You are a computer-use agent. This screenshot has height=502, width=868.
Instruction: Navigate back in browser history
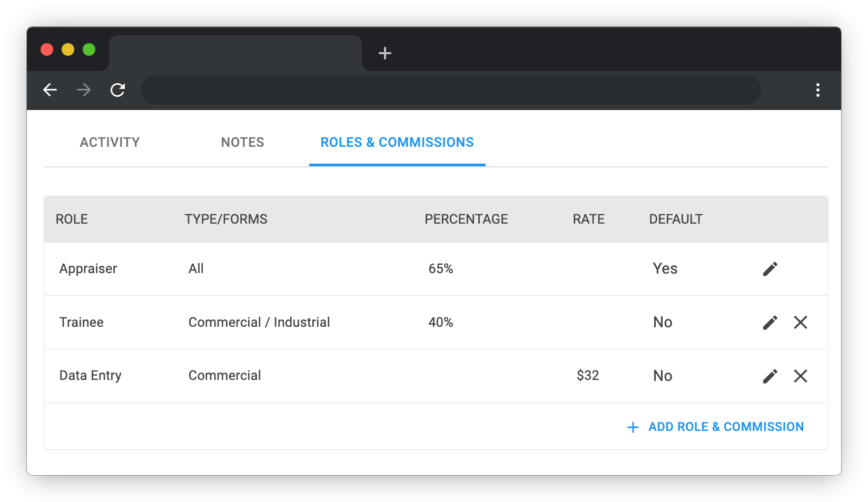point(50,90)
